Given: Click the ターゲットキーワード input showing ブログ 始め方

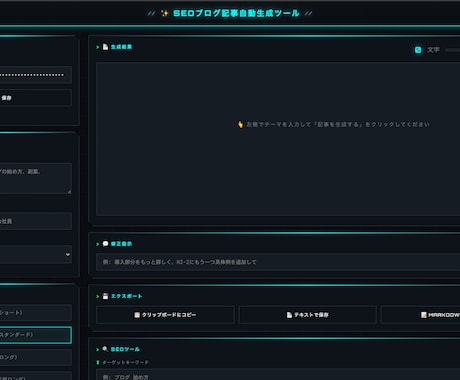Looking at the screenshot, I should [278, 375].
